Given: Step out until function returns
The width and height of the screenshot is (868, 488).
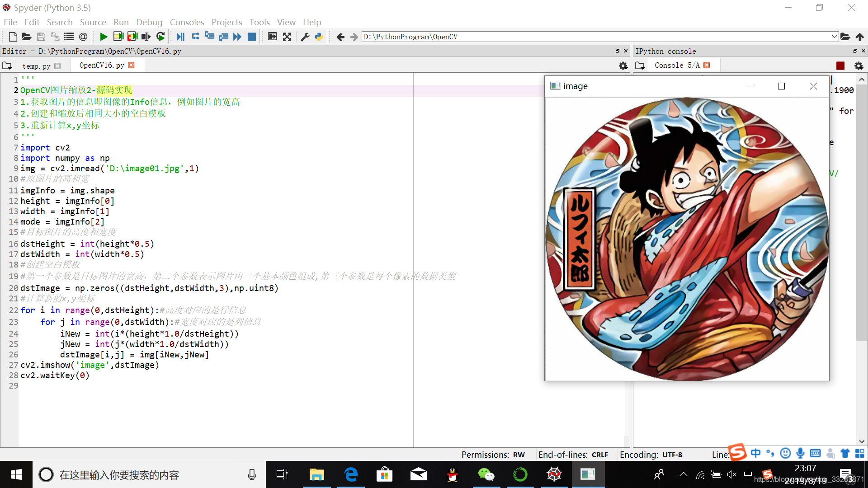Looking at the screenshot, I should 223,37.
